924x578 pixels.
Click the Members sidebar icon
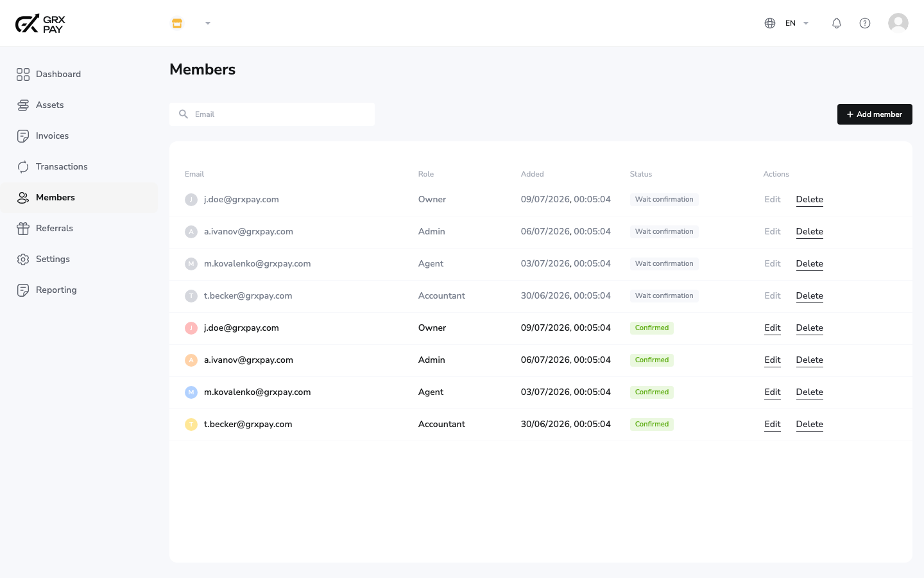point(23,198)
